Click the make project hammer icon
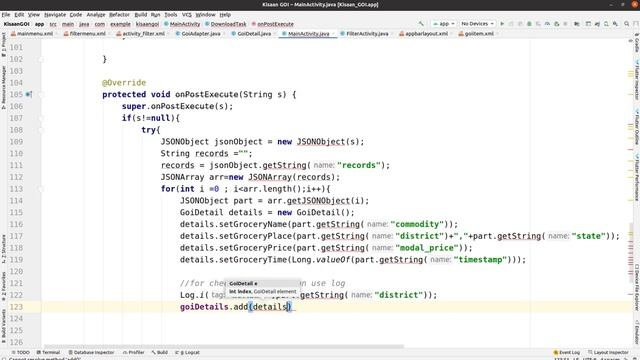This screenshot has height=360, width=640. click(x=421, y=24)
